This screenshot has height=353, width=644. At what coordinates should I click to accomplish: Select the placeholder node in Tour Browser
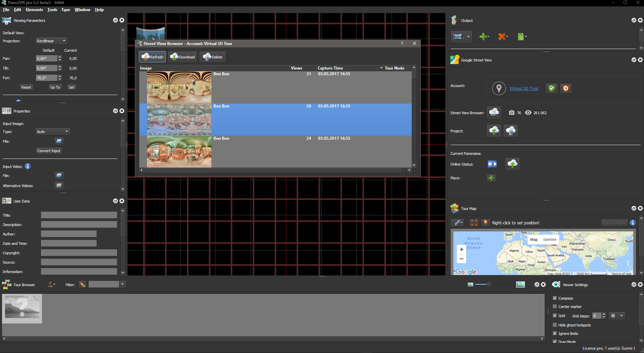[22, 308]
